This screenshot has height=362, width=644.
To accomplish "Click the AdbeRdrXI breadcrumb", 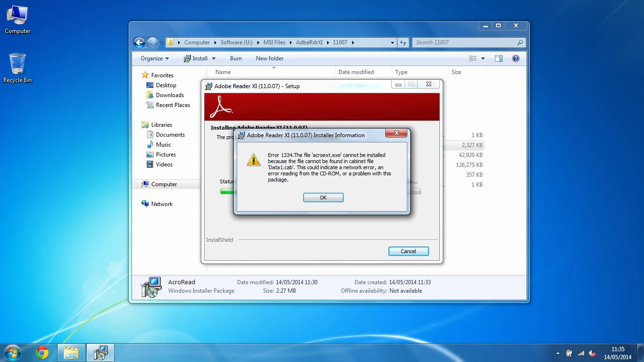I will pyautogui.click(x=309, y=42).
